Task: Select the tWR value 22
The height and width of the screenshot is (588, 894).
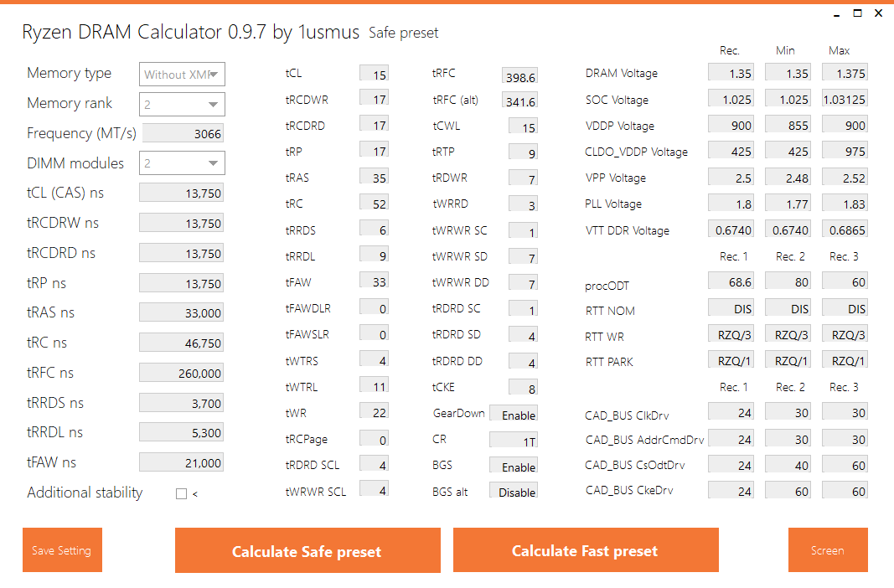Action: click(x=374, y=411)
